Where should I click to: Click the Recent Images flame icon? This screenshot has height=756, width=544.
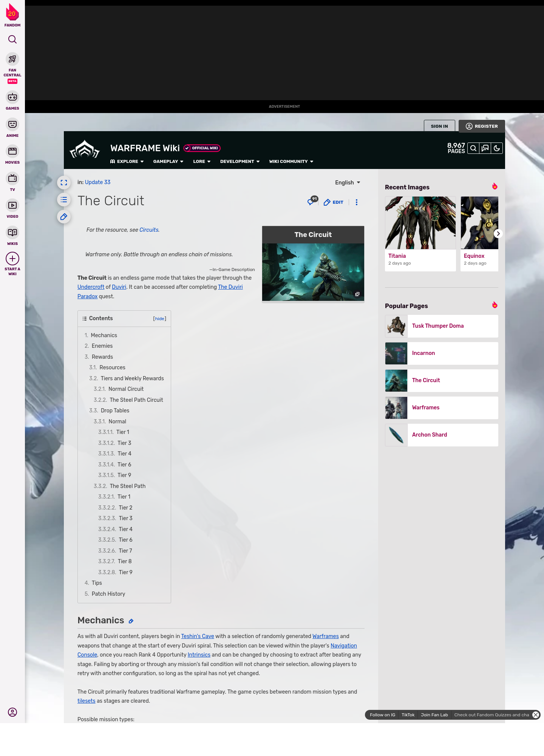[495, 186]
